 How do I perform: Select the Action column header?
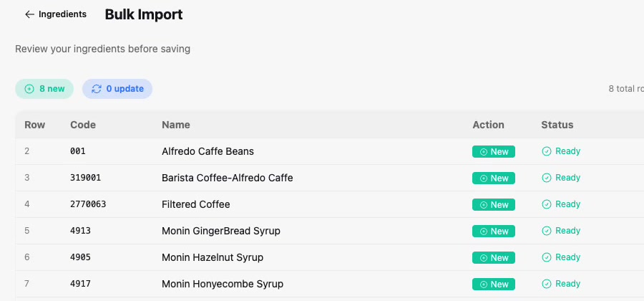tap(488, 125)
